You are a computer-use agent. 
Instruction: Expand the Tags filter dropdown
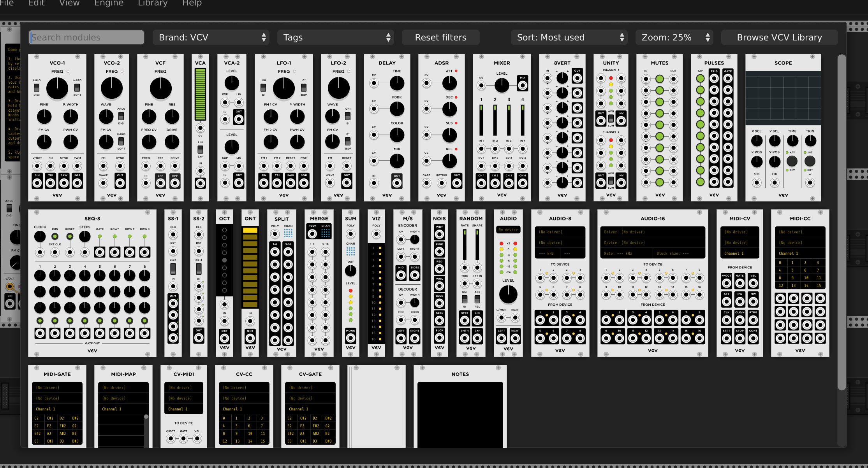click(336, 37)
